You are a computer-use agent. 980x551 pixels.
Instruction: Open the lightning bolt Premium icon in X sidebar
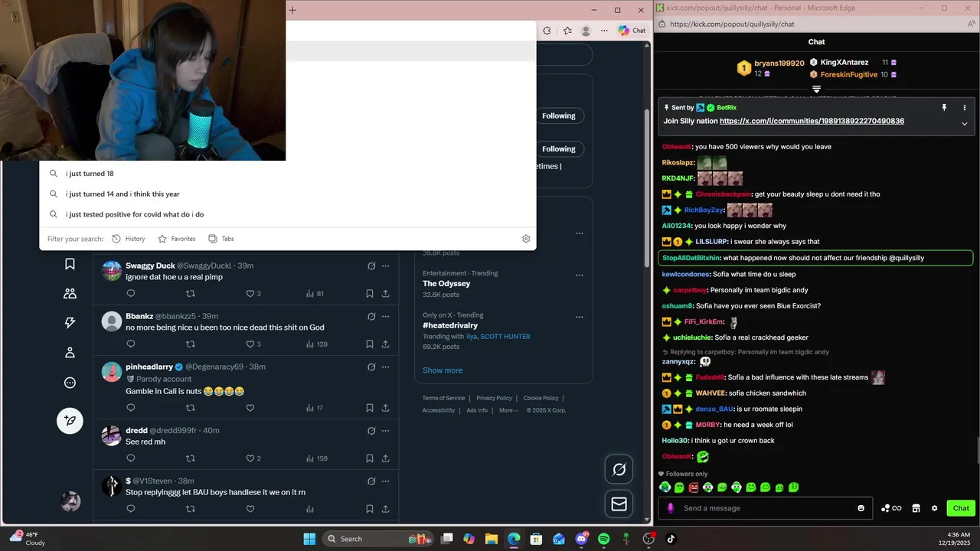70,323
